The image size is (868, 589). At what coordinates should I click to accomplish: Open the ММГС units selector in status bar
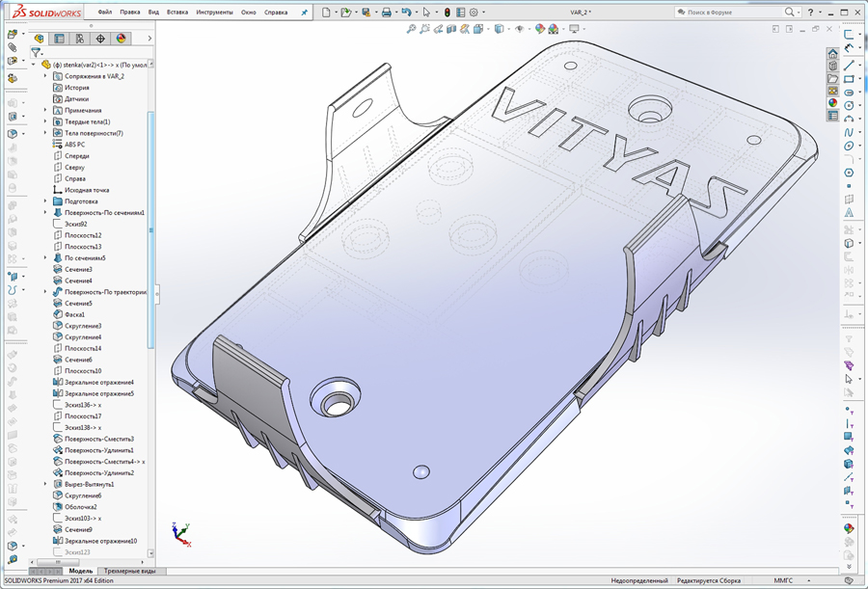click(783, 580)
